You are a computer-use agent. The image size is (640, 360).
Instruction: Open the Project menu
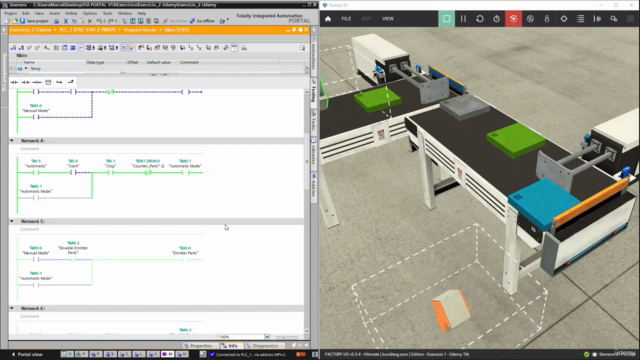pos(10,13)
